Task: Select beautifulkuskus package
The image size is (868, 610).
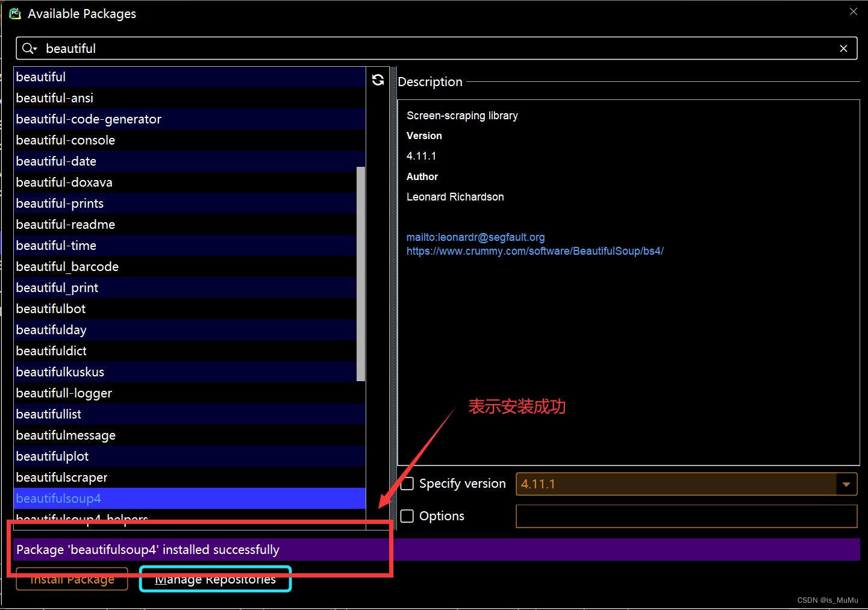Action: pos(185,372)
